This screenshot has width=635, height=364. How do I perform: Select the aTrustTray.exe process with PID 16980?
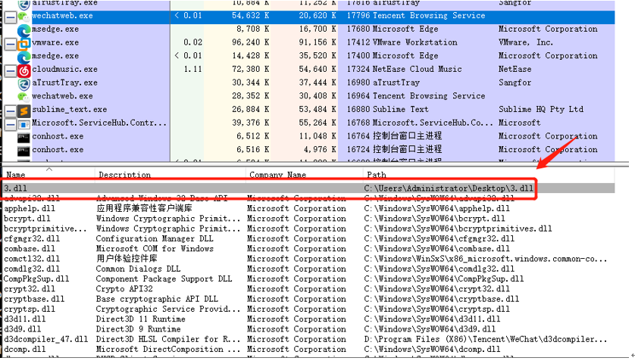tap(65, 82)
